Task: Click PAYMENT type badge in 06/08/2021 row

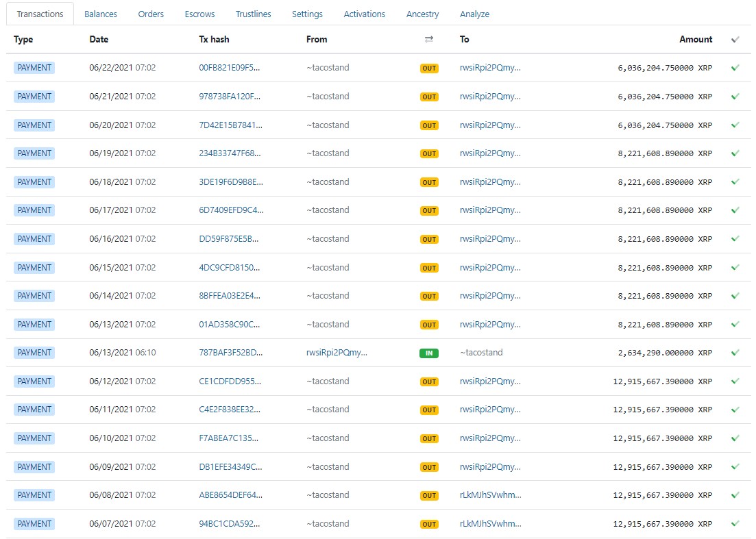Action: click(34, 494)
